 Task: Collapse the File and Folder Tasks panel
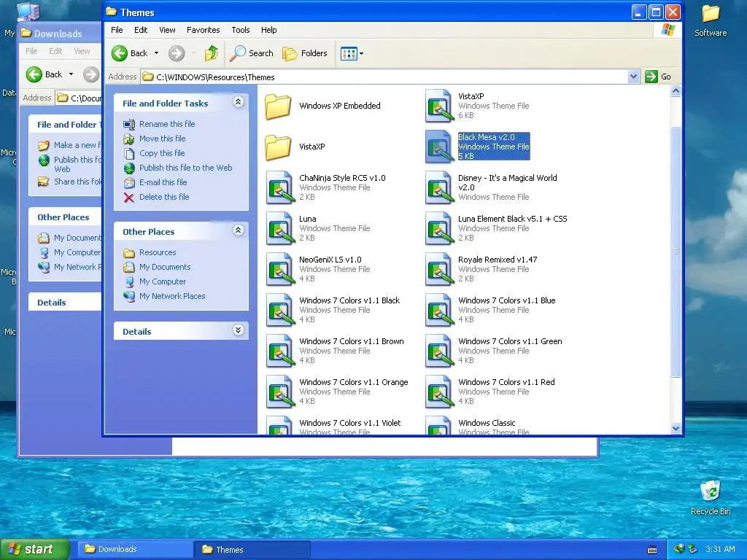click(x=239, y=102)
